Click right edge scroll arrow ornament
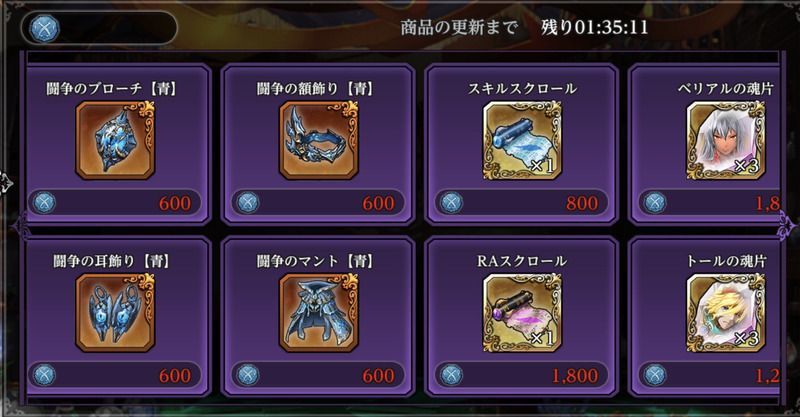The height and width of the screenshot is (417, 800). 787,227
